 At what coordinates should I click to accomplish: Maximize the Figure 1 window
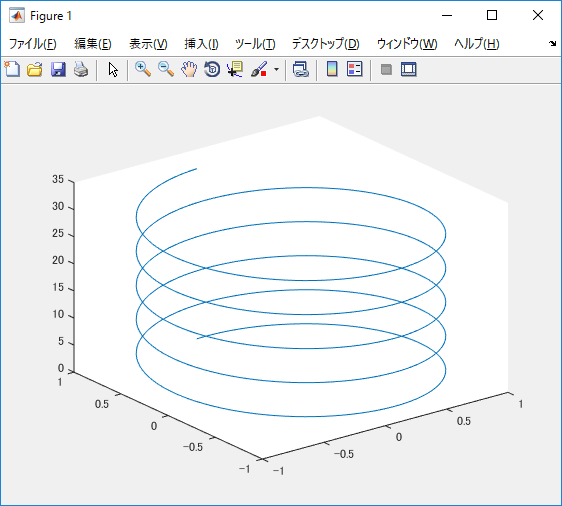tap(492, 15)
